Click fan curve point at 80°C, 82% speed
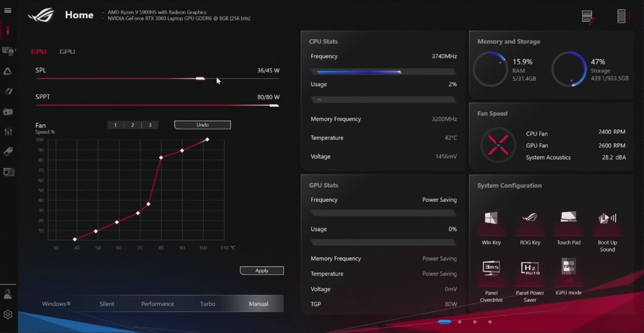The width and height of the screenshot is (644, 333). tap(161, 158)
